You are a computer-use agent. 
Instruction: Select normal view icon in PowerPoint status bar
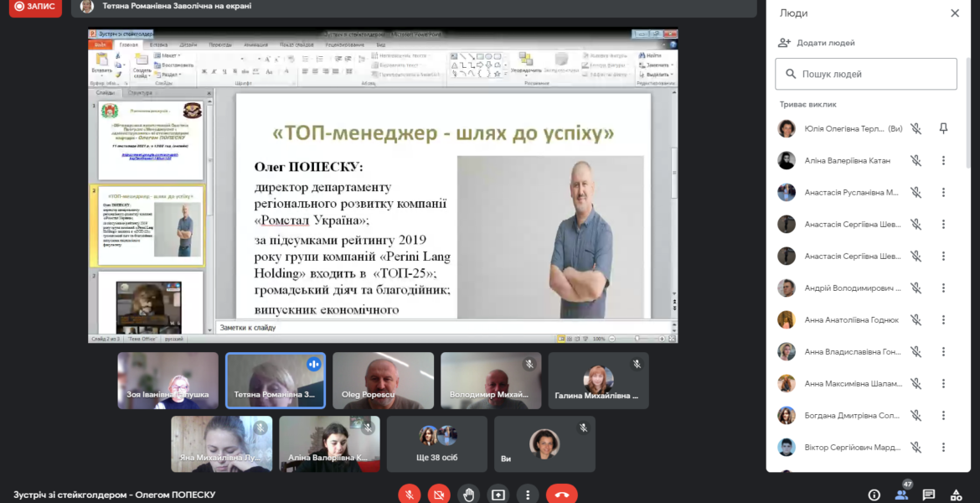(561, 339)
